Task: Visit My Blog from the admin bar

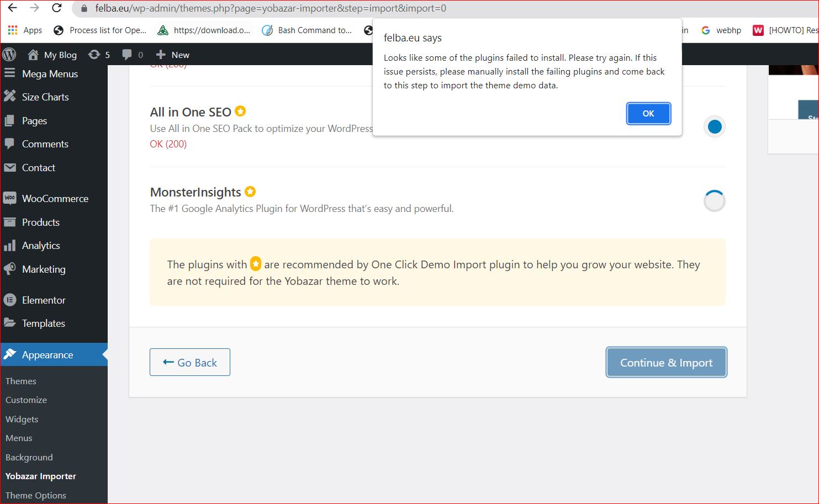Action: 52,55
